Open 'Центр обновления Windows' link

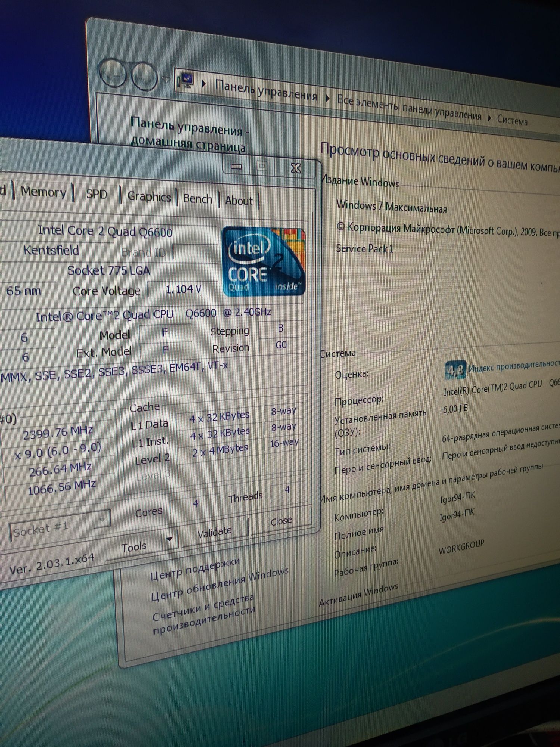coord(220,584)
